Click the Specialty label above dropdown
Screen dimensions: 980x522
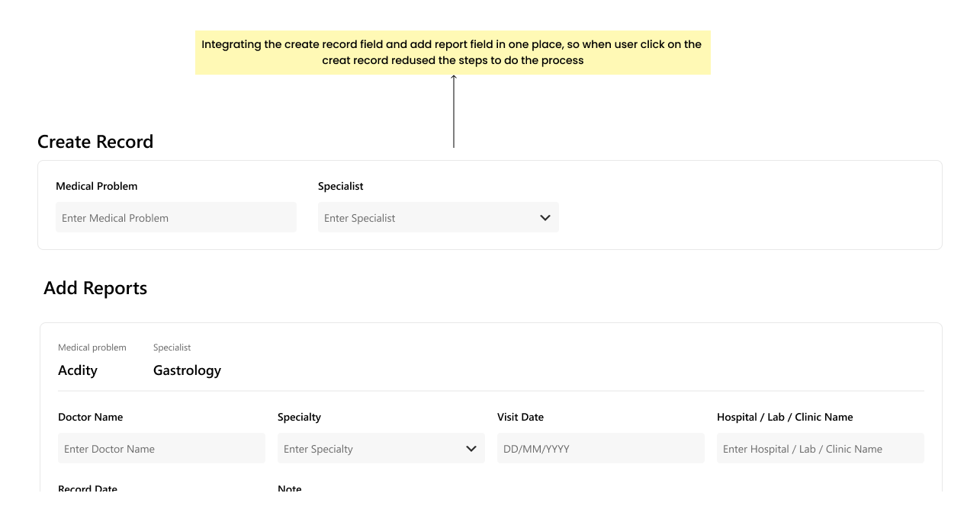[299, 417]
